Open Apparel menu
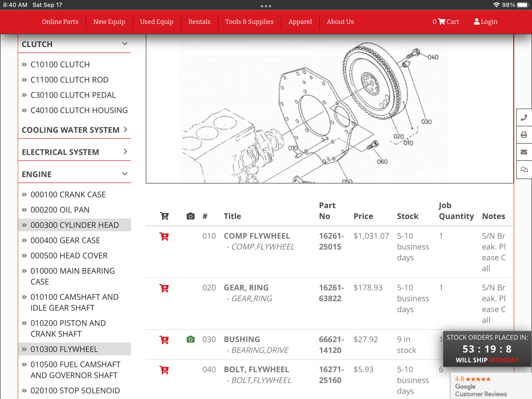The height and width of the screenshot is (399, 532). (300, 22)
